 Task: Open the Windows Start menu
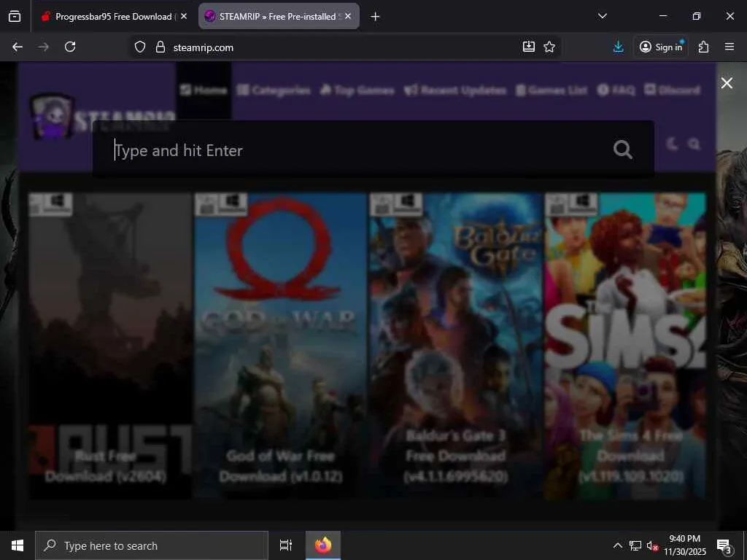point(18,545)
